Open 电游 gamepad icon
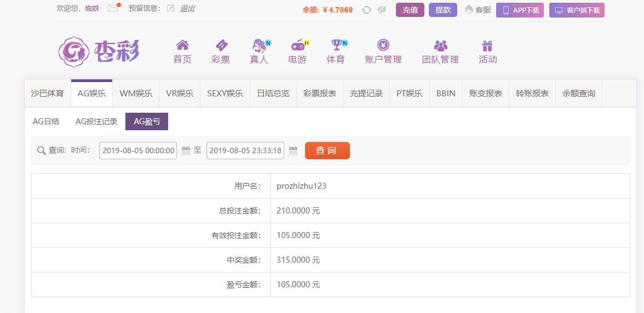This screenshot has width=644, height=313. point(298,45)
